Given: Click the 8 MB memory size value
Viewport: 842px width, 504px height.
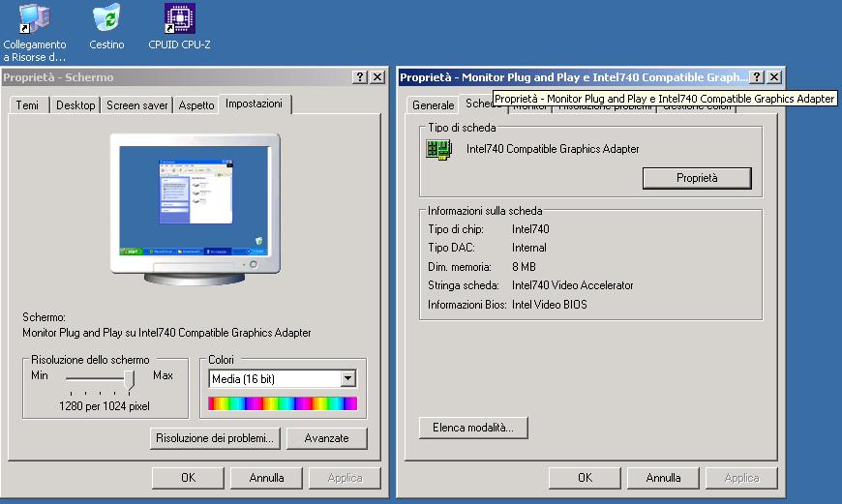Looking at the screenshot, I should click(524, 267).
